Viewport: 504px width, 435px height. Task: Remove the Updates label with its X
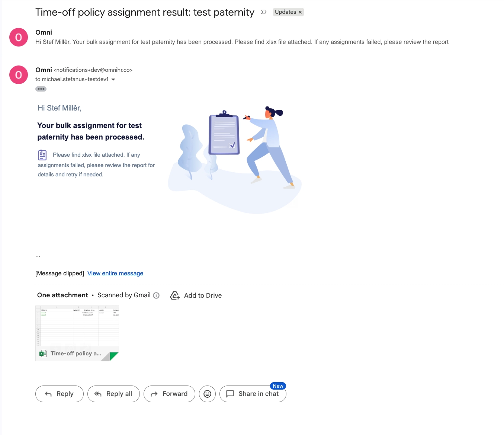[x=300, y=12]
